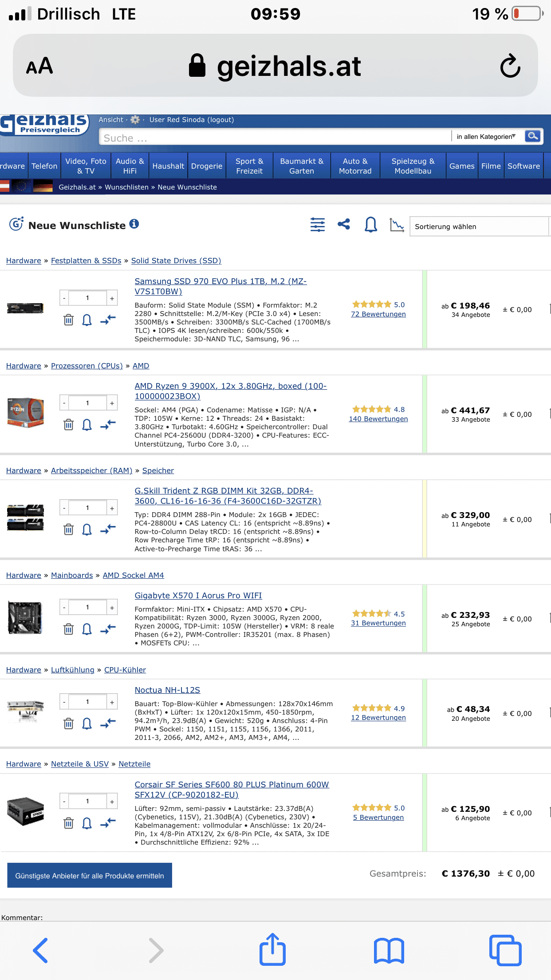Set price alert for Ryzen 9 3900X
Screen dimensions: 551x980
tap(87, 425)
